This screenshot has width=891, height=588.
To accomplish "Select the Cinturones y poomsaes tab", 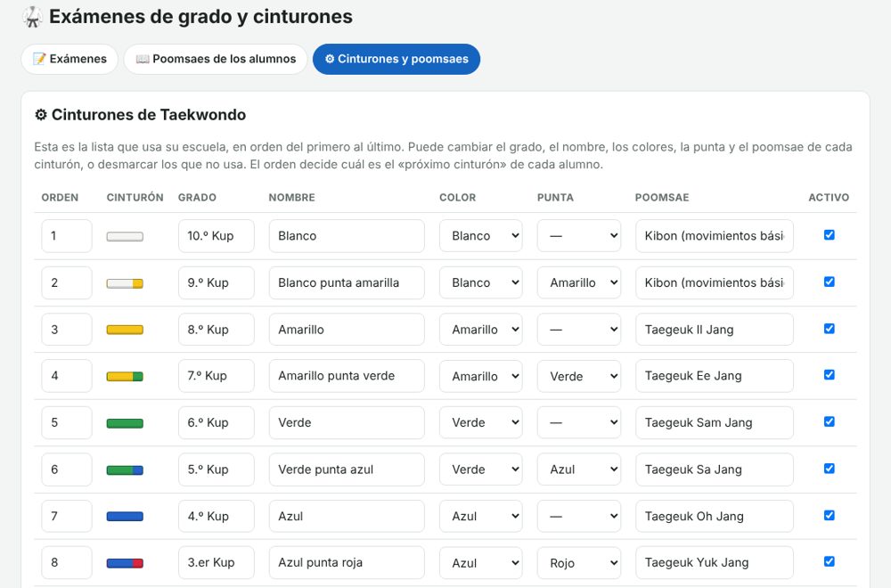I will pyautogui.click(x=396, y=59).
